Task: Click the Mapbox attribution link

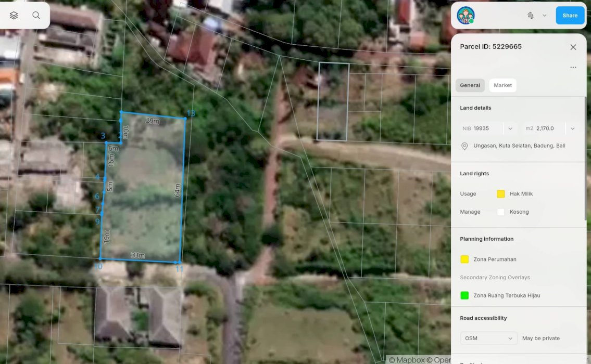Action: point(407,360)
